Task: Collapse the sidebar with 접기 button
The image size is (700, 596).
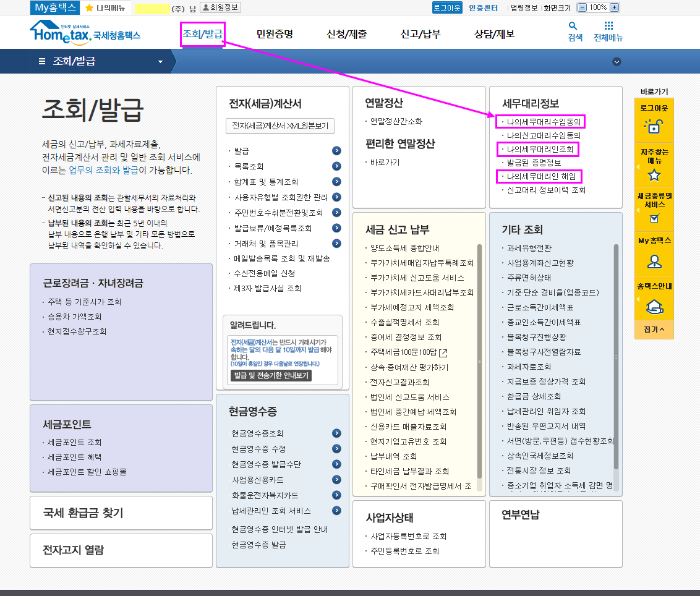Action: tap(654, 330)
